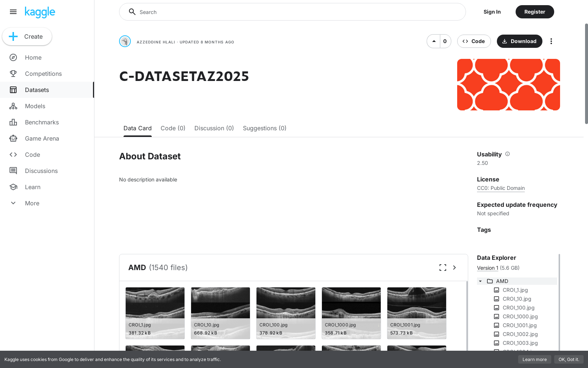
Task: Download the dataset
Action: (x=520, y=41)
